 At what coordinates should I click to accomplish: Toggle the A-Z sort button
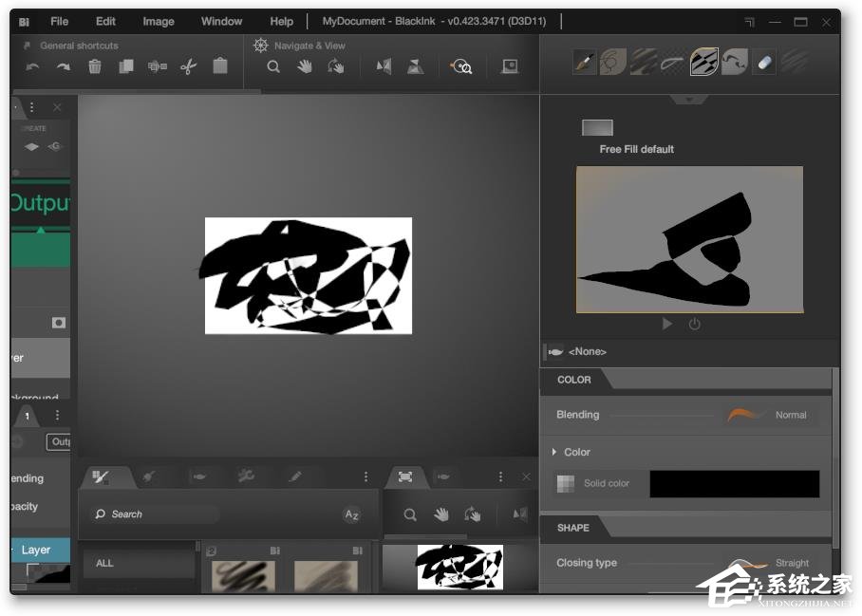click(351, 514)
